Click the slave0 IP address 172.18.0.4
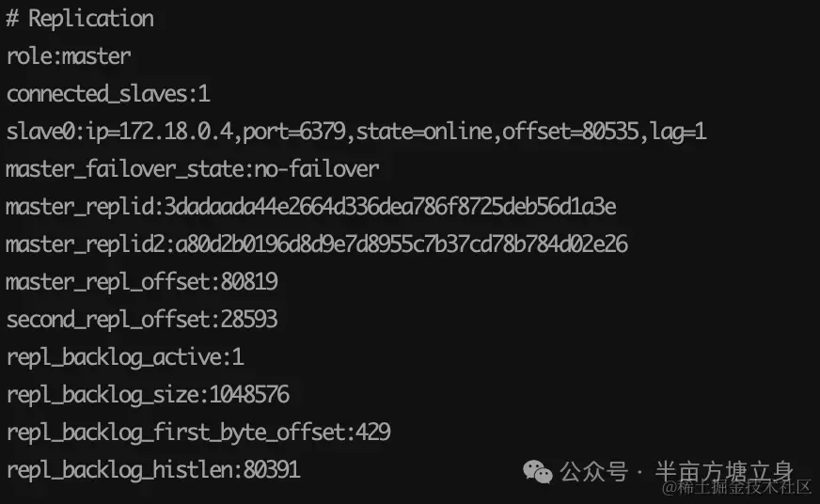 (x=176, y=132)
